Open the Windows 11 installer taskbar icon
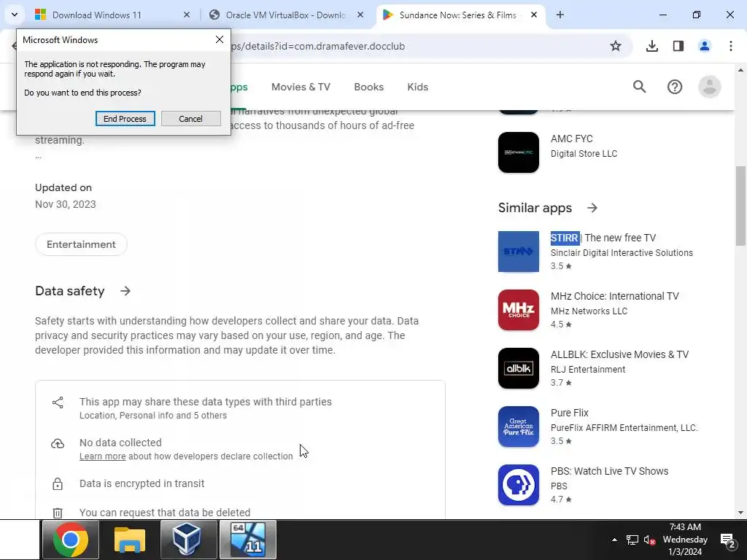 coord(248,540)
